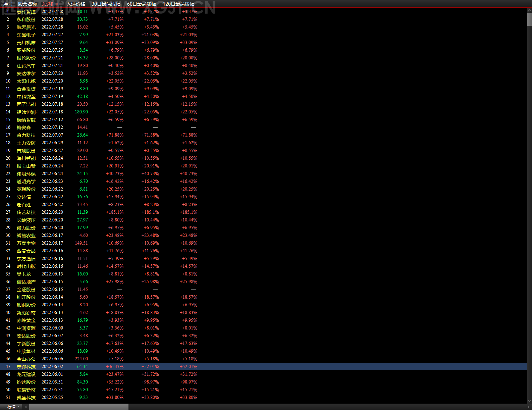Image resolution: width=532 pixels, height=410 pixels.
Task: Select stock 时代出版
Action: pyautogui.click(x=26, y=266)
